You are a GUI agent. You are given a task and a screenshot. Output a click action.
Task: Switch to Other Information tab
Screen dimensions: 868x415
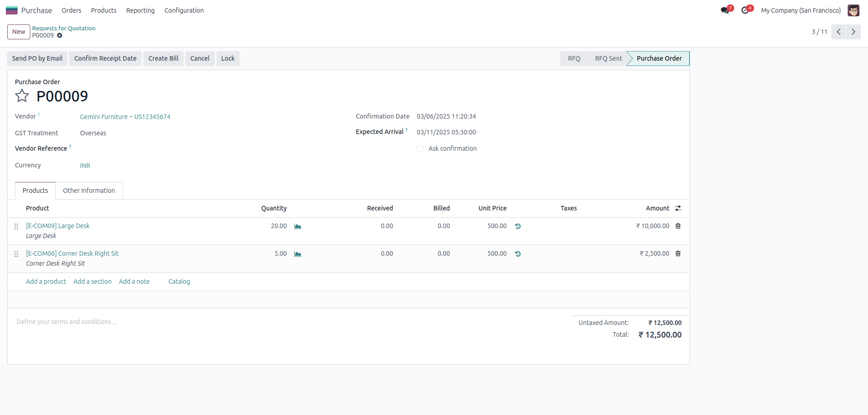(89, 191)
